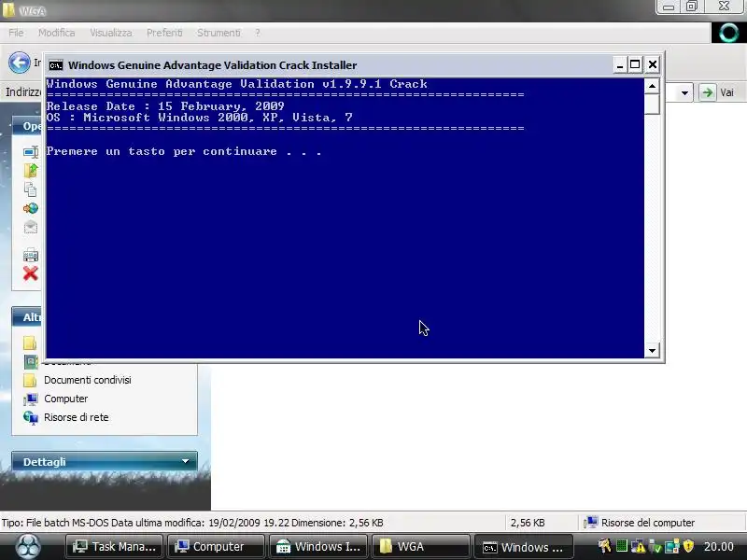Image resolution: width=747 pixels, height=560 pixels.
Task: Click the Risorse di rete network icon
Action: (31, 417)
